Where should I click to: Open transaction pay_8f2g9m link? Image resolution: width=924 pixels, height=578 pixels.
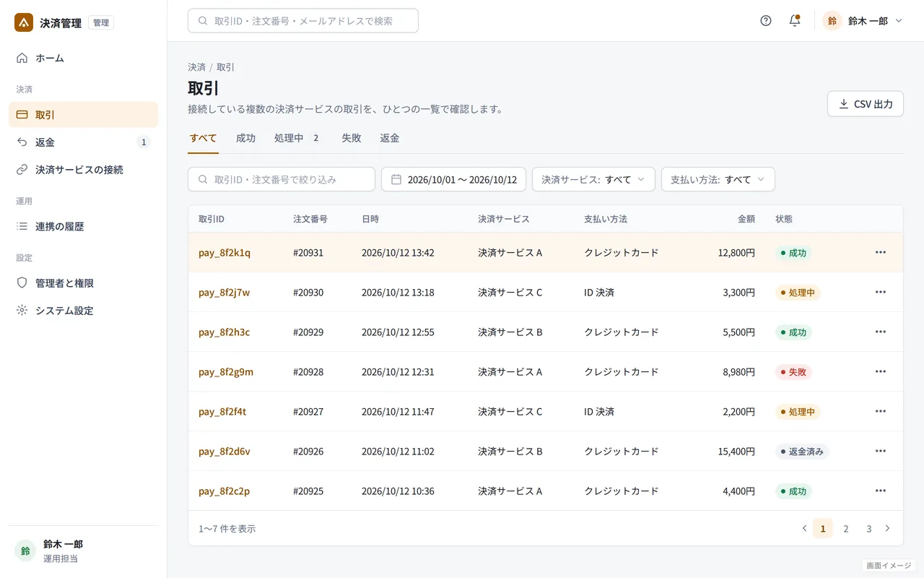(x=226, y=372)
